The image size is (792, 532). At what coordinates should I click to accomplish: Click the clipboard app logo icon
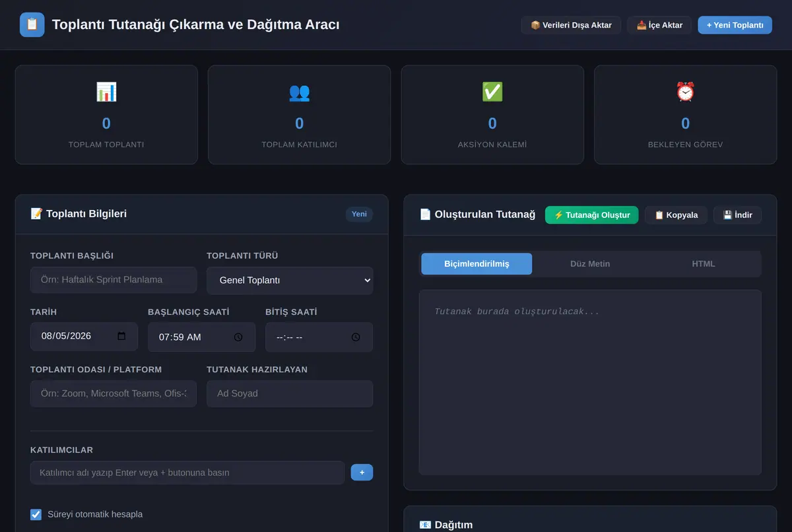coord(32,25)
